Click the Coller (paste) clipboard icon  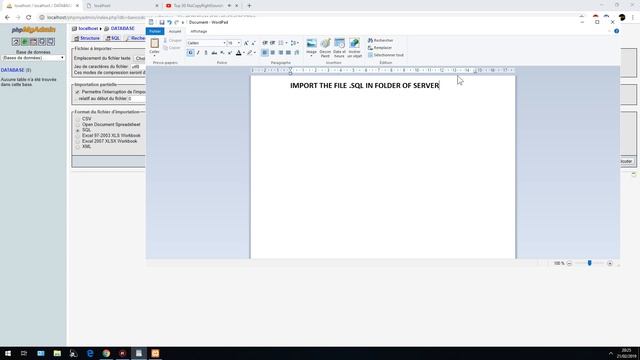pos(154,43)
